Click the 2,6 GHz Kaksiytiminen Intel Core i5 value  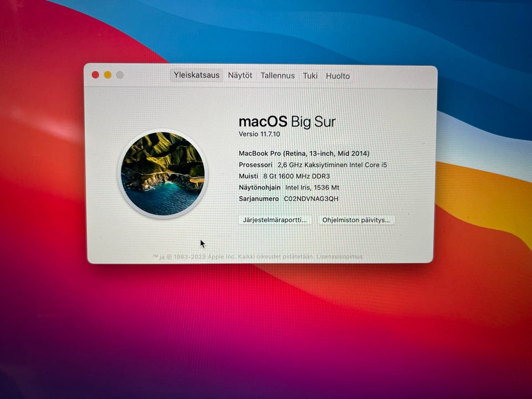[332, 165]
